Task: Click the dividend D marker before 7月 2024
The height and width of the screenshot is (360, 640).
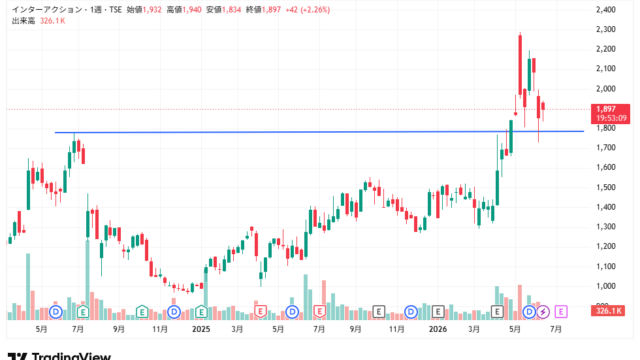Action: coord(56,312)
